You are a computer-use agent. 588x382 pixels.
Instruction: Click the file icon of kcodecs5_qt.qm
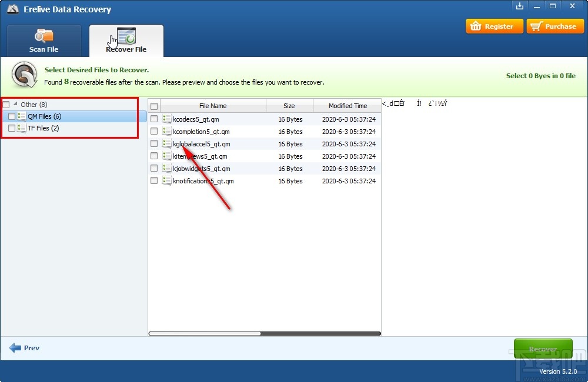[x=167, y=119]
